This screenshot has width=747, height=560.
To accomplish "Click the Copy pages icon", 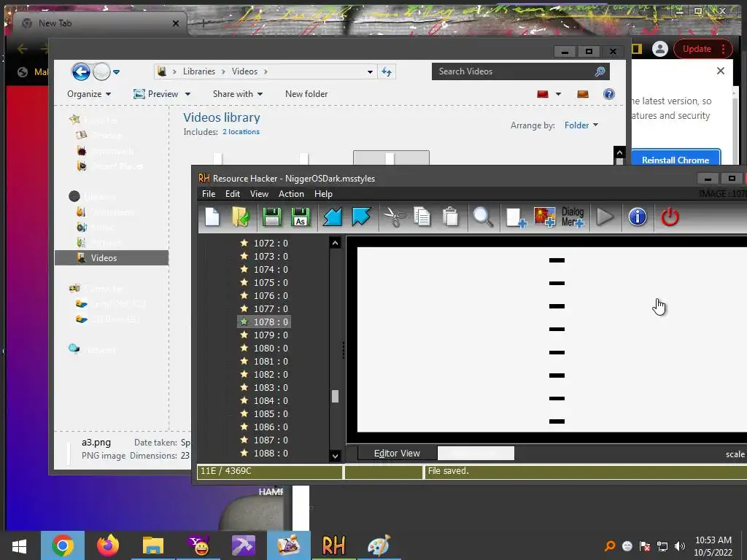I will click(x=422, y=217).
